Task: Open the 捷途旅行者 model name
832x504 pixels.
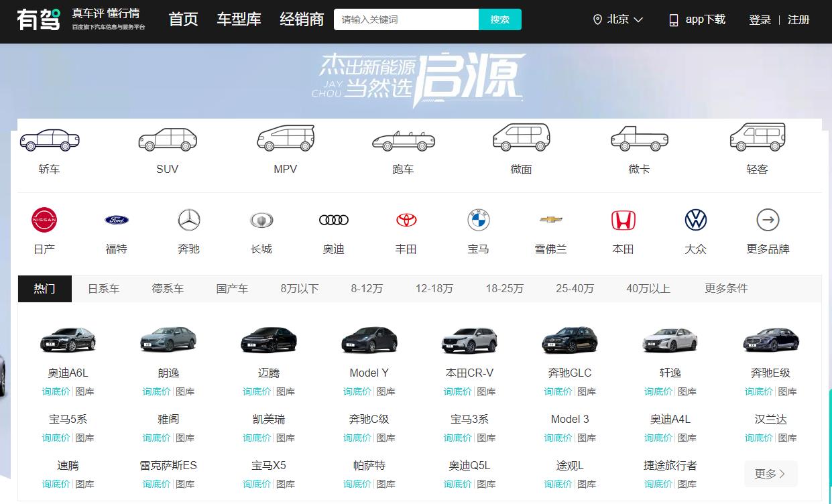Action: point(670,466)
